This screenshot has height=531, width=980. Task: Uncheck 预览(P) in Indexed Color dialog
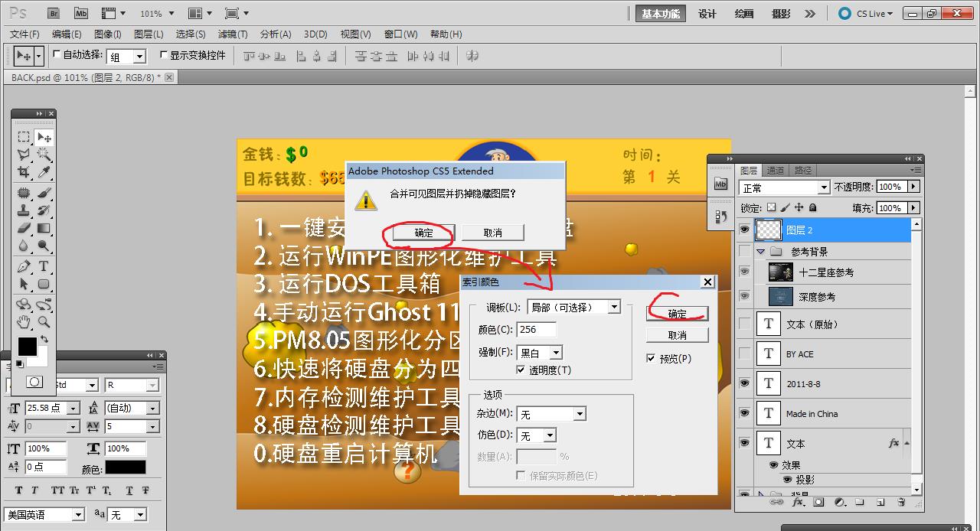(x=651, y=358)
